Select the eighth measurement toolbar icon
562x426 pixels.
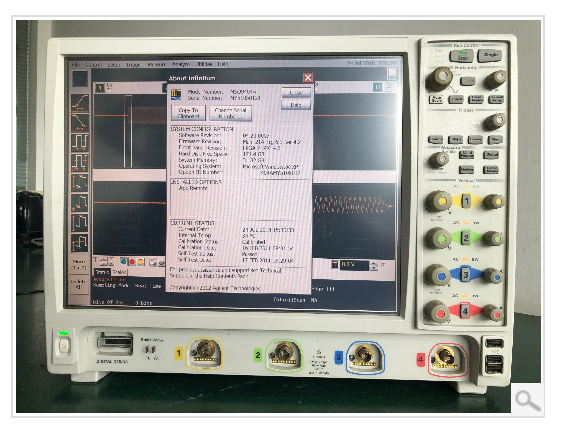pyautogui.click(x=80, y=243)
